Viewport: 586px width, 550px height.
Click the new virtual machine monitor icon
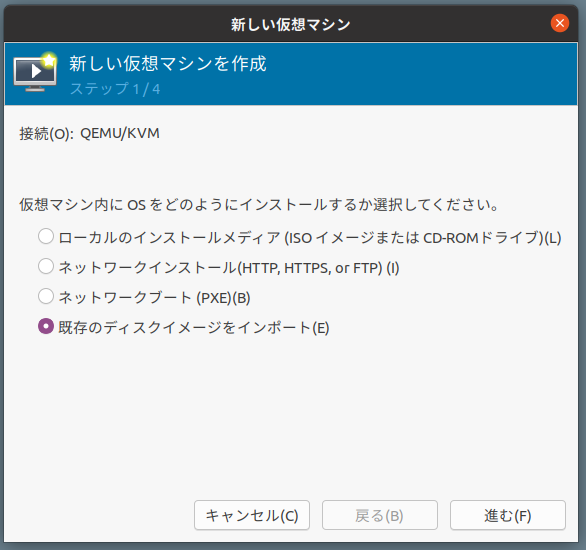coord(35,73)
